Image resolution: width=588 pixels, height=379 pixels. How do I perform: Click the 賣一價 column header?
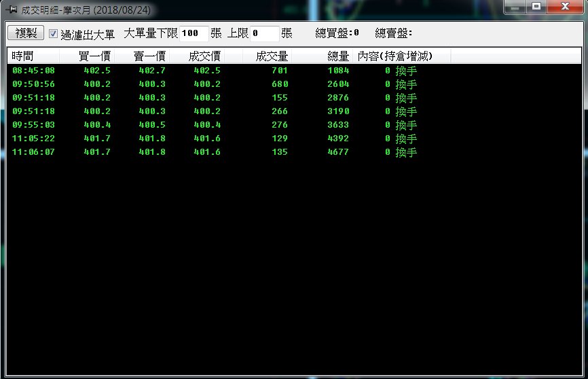click(x=142, y=56)
